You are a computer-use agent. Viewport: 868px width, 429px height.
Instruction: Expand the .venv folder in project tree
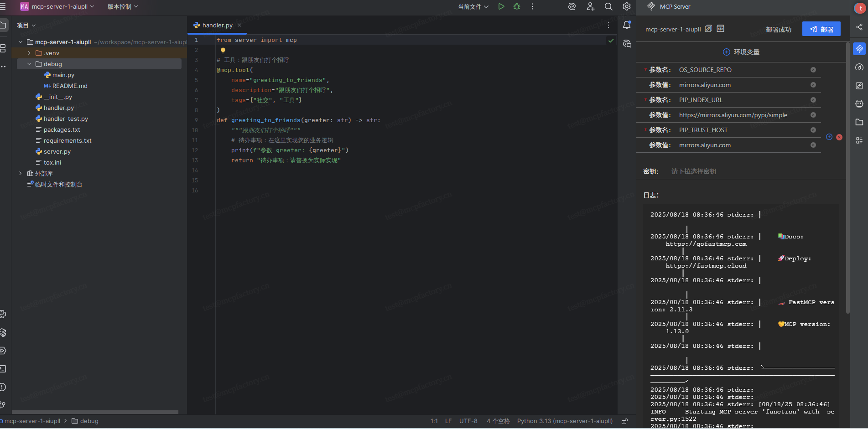point(29,53)
